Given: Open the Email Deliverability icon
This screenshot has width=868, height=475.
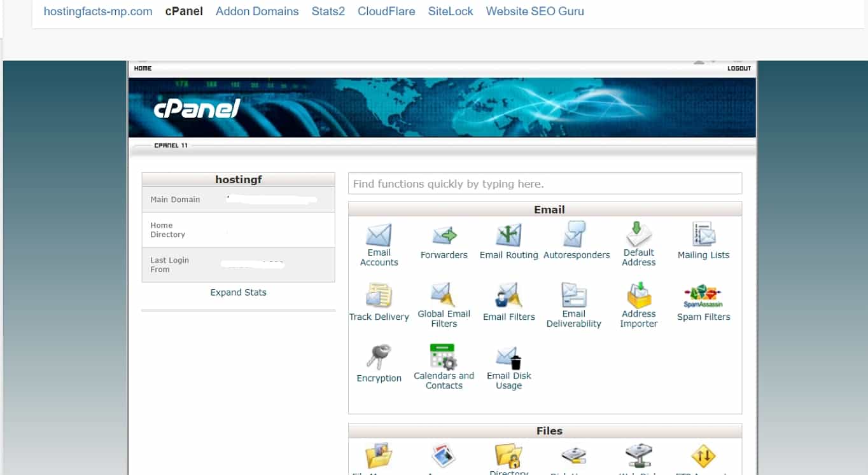Looking at the screenshot, I should (x=574, y=295).
